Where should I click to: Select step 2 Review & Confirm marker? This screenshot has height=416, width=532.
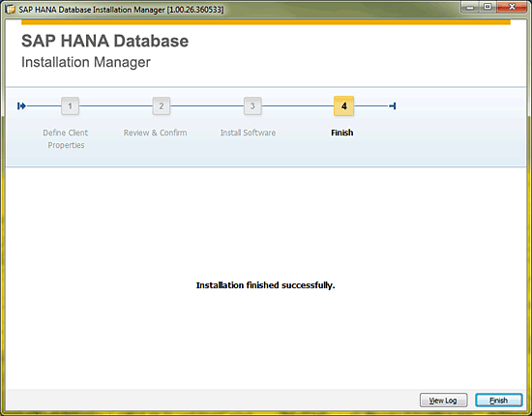point(162,106)
